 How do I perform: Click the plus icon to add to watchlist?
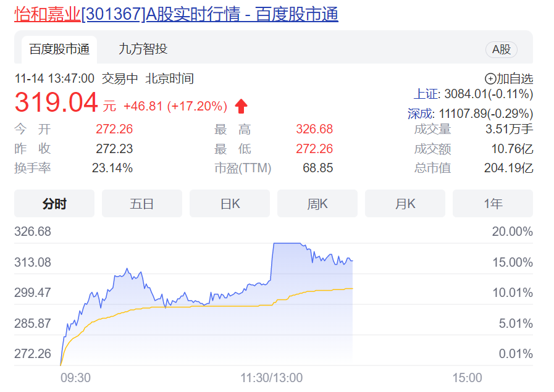tap(490, 79)
